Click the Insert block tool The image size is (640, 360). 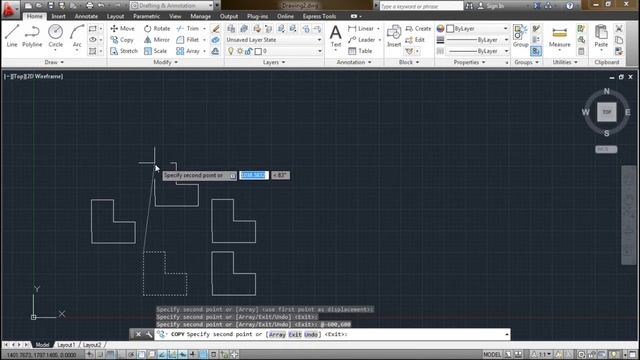[394, 36]
